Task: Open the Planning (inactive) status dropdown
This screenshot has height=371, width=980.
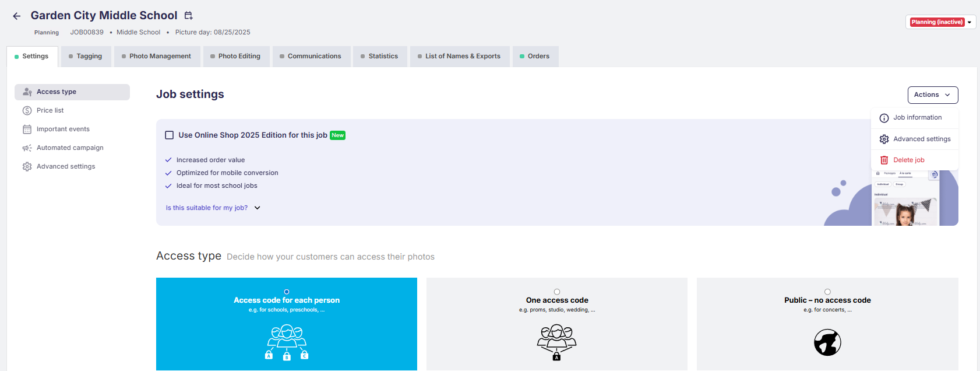Action: [941, 22]
